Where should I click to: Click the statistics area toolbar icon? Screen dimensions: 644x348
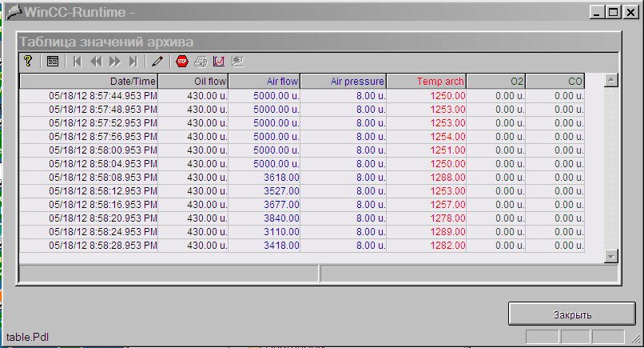click(237, 62)
